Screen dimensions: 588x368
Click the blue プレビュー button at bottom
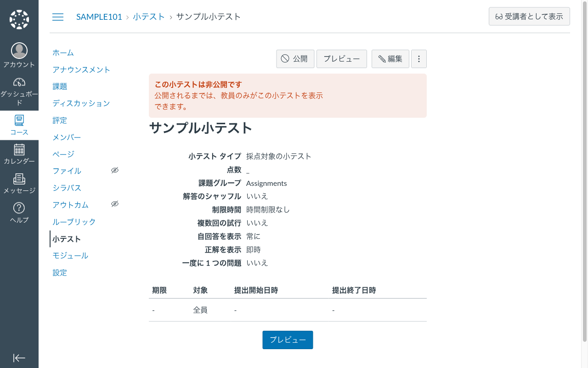[x=288, y=340]
